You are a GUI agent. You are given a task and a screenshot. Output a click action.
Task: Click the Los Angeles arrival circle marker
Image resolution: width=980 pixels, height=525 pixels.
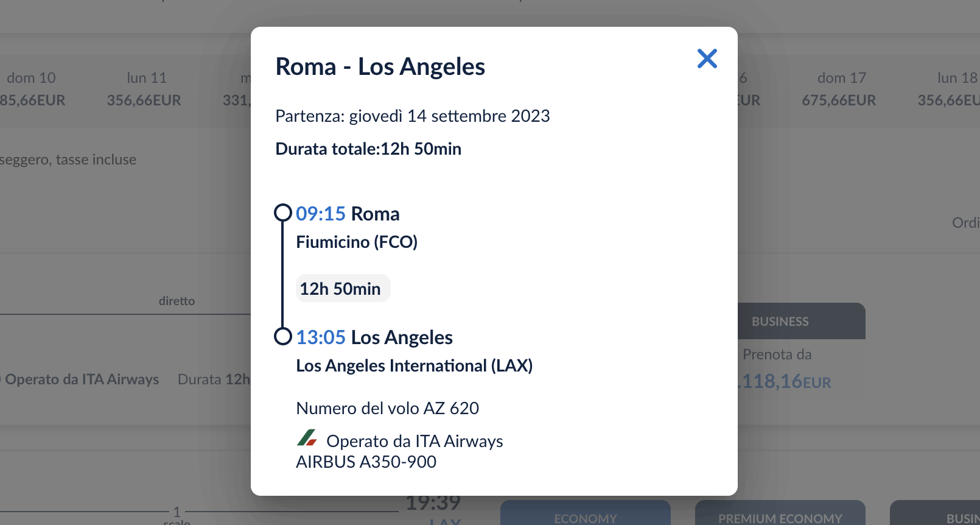tap(283, 336)
